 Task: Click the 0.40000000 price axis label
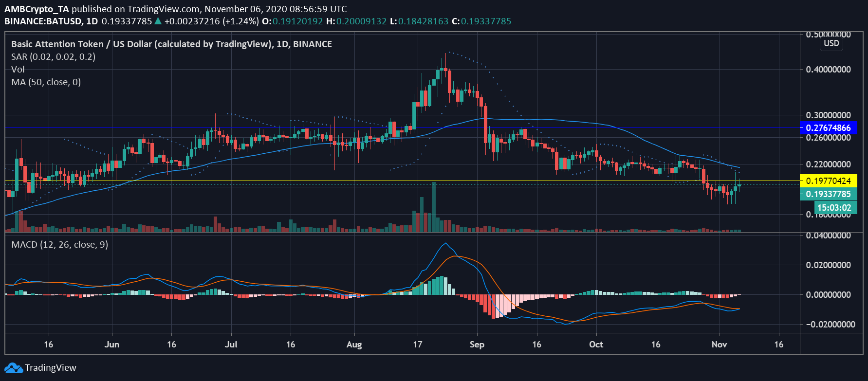pos(829,70)
